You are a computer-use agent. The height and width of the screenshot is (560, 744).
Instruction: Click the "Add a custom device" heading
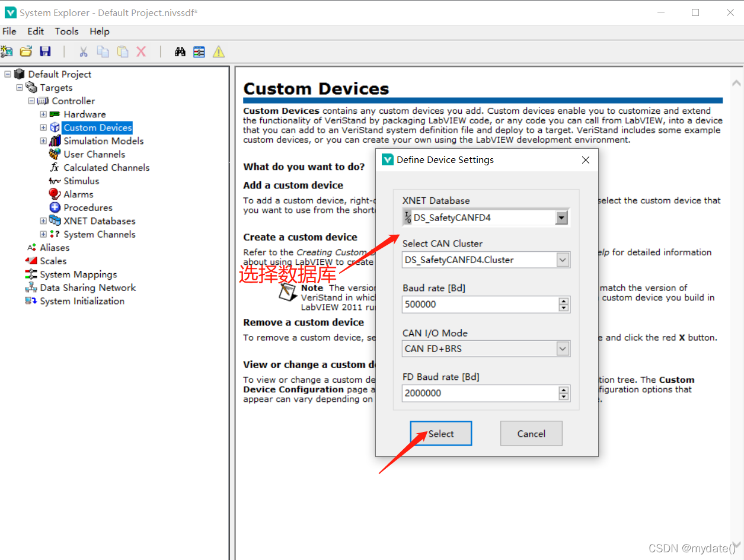293,185
